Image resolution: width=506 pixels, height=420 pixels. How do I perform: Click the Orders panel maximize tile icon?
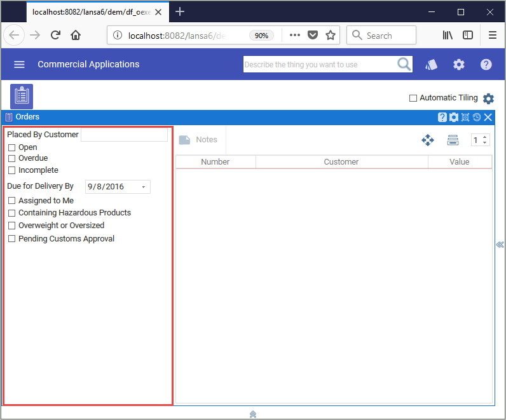pyautogui.click(x=465, y=117)
